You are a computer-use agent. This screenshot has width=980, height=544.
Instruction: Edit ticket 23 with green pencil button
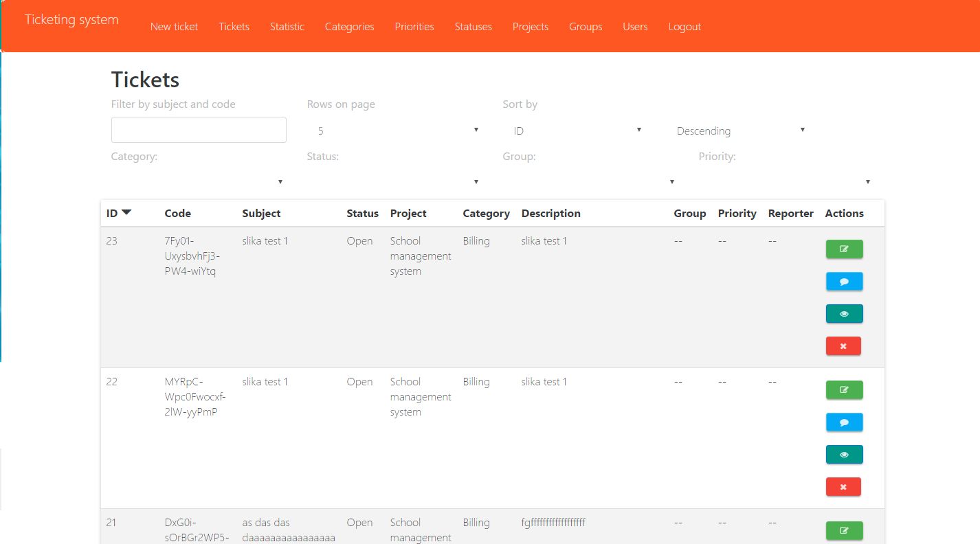click(844, 249)
